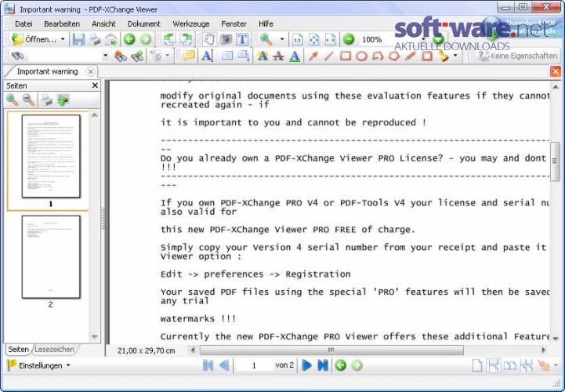Open the status bar link tool dropdown
565x392 pixels.
[x=556, y=365]
